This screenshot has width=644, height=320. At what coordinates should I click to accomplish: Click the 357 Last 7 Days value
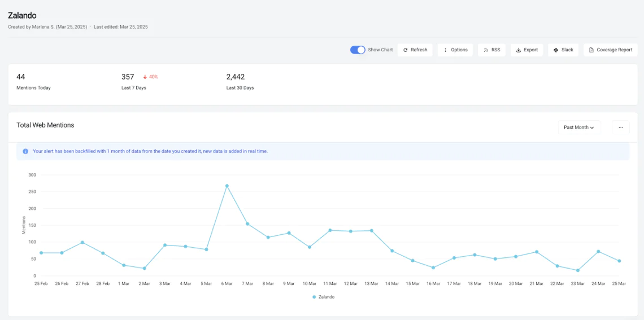click(x=128, y=77)
